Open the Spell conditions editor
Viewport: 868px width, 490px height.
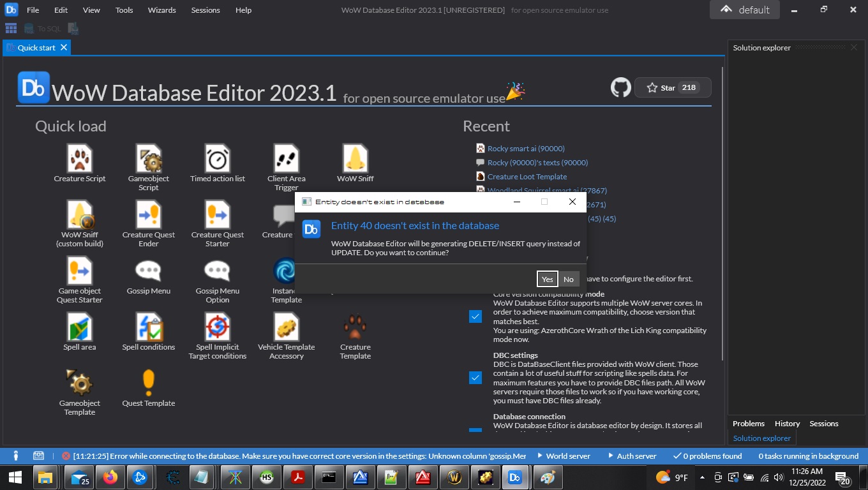coord(149,332)
